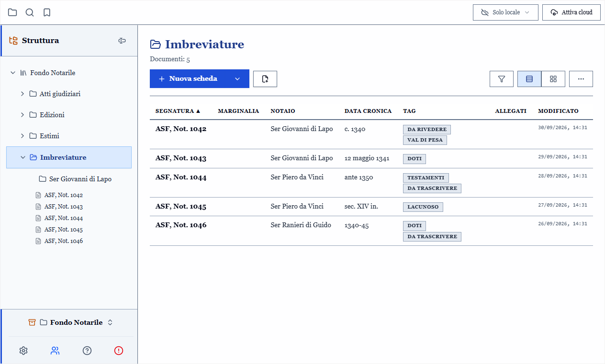
Task: Open the folder icon in top bar
Action: tap(12, 12)
